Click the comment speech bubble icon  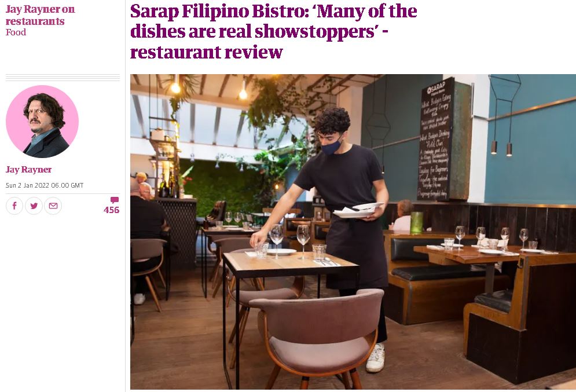click(115, 200)
